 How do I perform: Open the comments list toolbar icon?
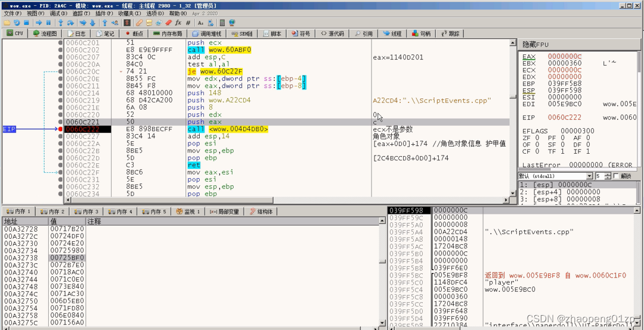pos(149,23)
